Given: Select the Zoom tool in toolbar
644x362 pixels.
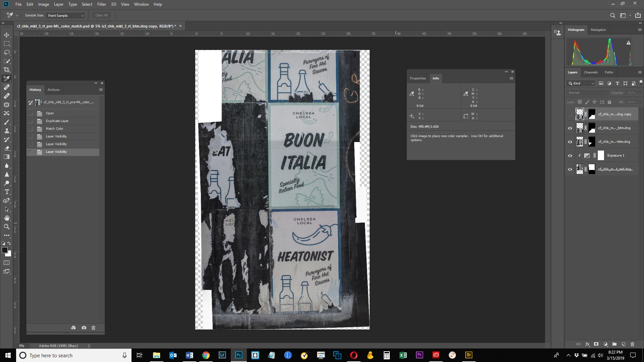Looking at the screenshot, I should 7,227.
